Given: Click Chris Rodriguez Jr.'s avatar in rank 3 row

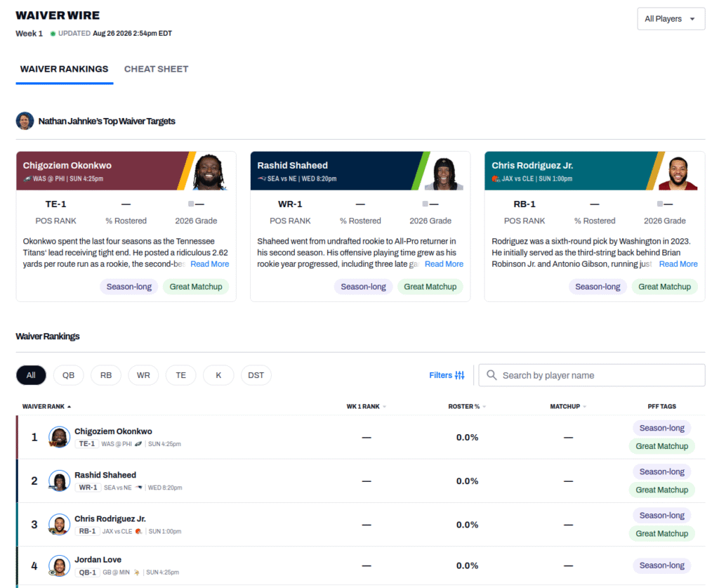Looking at the screenshot, I should (59, 524).
